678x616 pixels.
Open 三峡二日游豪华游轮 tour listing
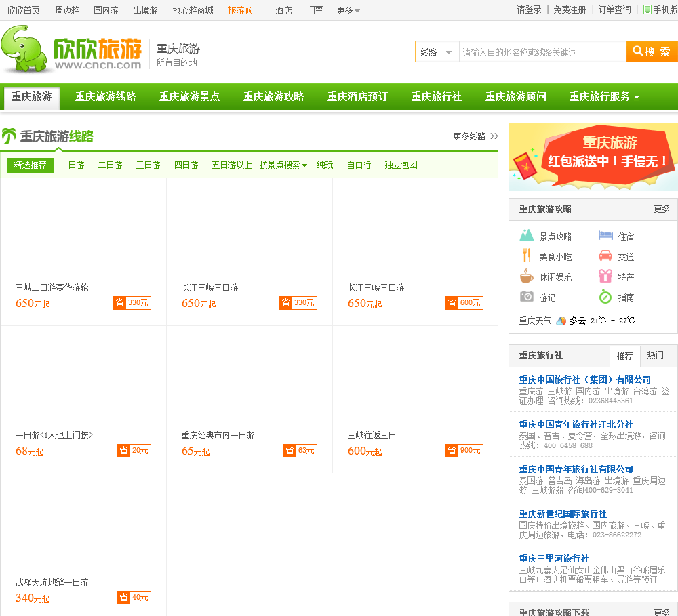[52, 287]
